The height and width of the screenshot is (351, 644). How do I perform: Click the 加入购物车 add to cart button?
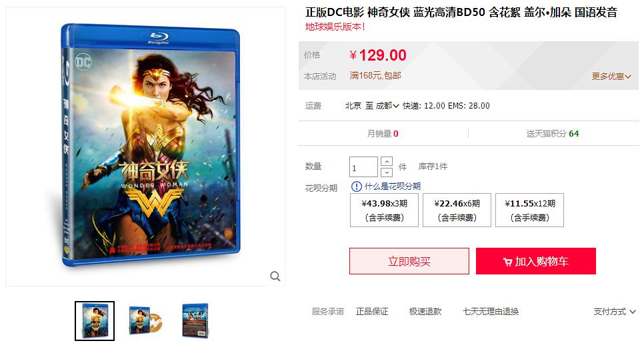pyautogui.click(x=535, y=261)
